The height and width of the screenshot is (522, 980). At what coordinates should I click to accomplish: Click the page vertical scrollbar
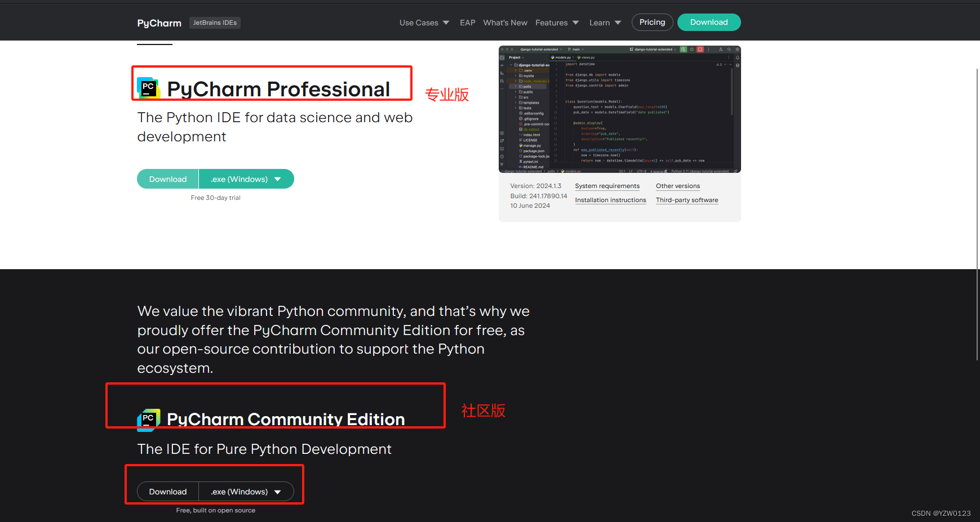977,214
